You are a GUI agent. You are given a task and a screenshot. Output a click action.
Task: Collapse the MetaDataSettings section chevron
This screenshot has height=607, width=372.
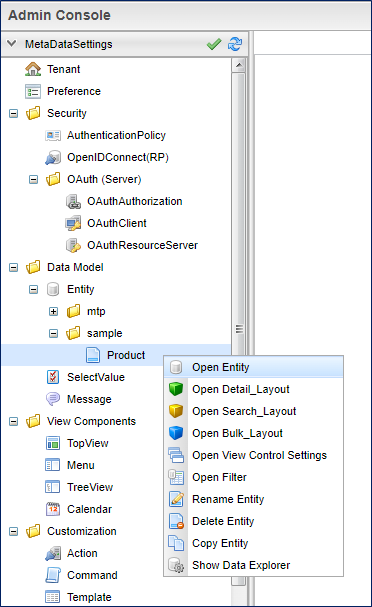coord(12,43)
